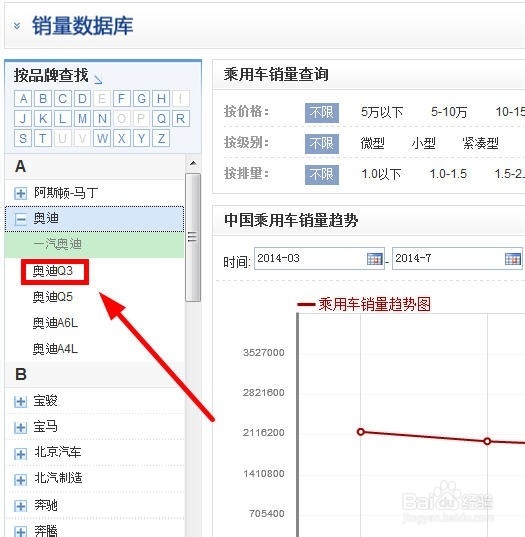Select 不限 for the 按价格 filter
The width and height of the screenshot is (525, 537).
click(x=322, y=113)
